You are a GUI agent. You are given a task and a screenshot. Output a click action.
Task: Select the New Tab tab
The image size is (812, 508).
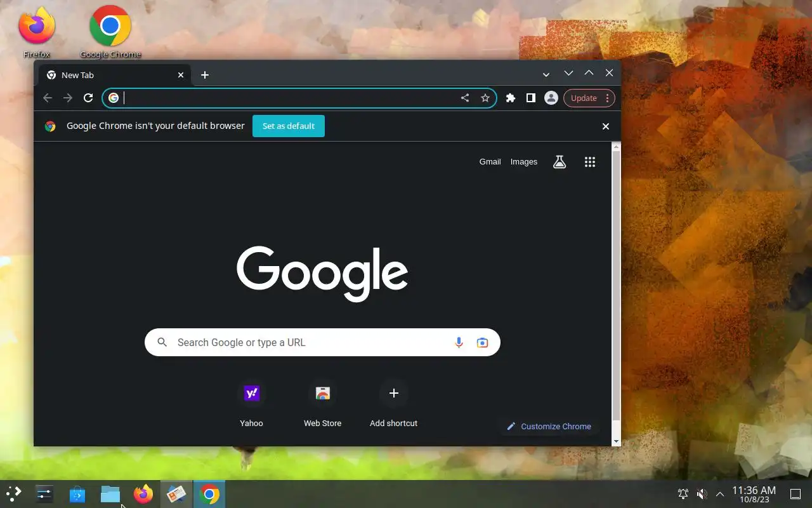[114, 75]
